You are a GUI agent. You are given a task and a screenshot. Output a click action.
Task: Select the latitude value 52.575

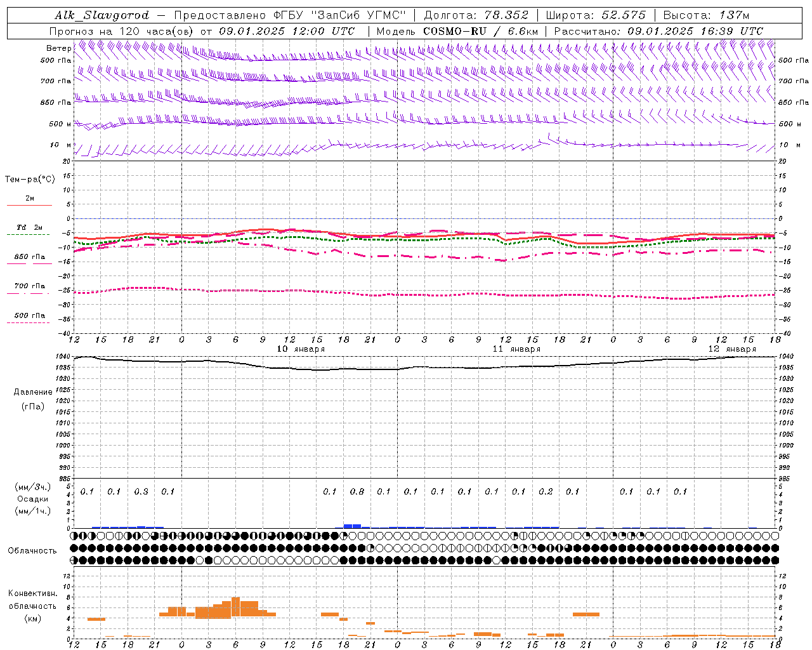[x=624, y=15]
